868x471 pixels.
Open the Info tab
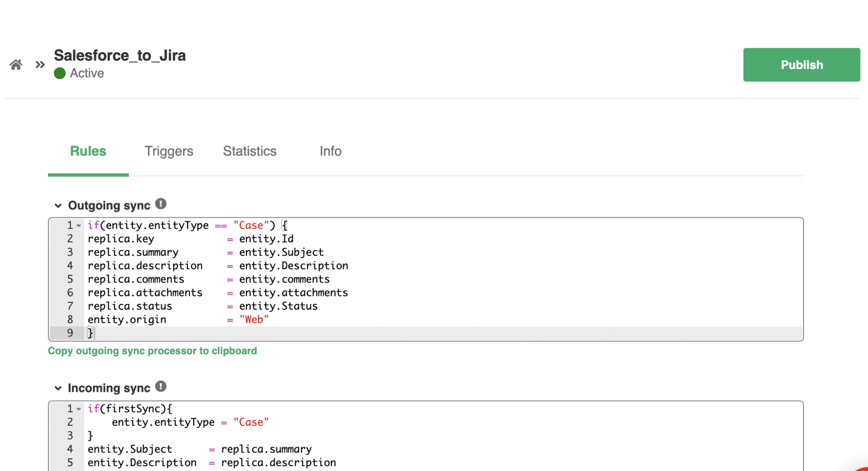click(x=331, y=151)
